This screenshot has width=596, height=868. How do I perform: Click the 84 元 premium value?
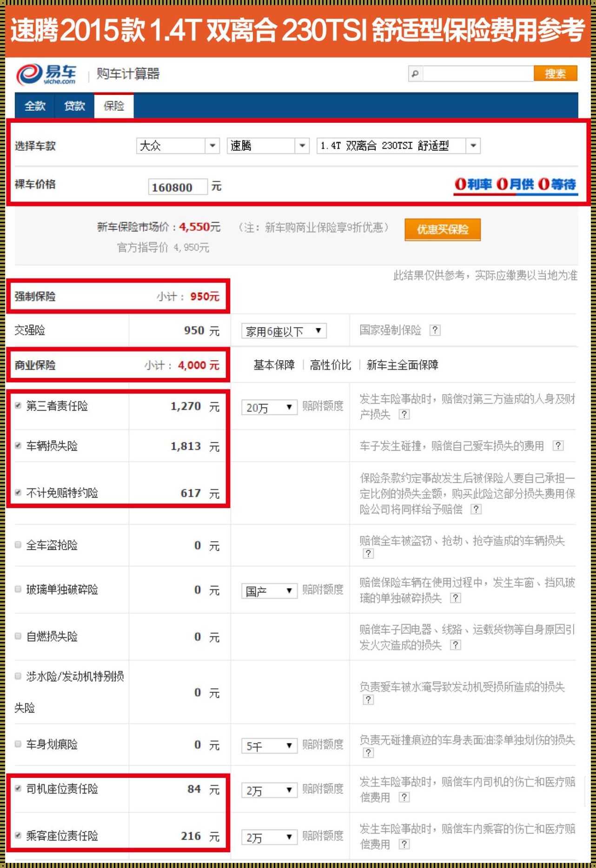[x=204, y=789]
